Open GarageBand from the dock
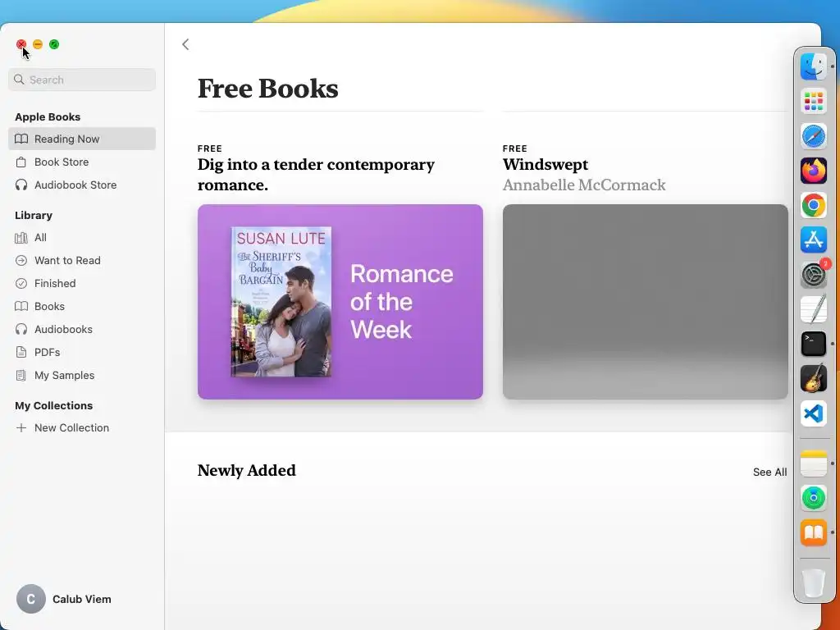840x630 pixels. click(814, 378)
